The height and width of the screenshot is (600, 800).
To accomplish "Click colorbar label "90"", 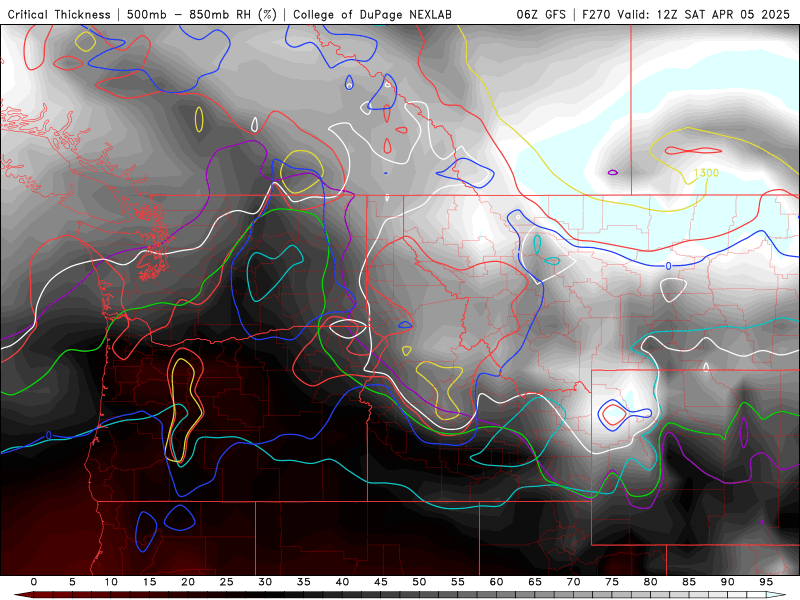I will [728, 582].
